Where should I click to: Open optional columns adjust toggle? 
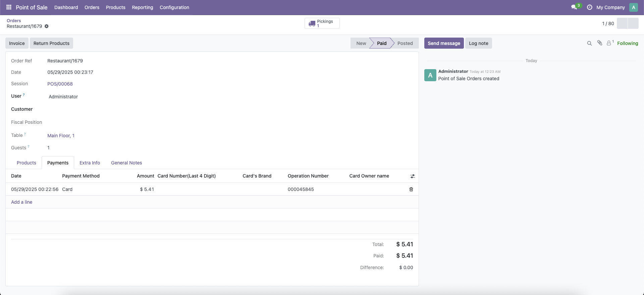[x=413, y=176]
